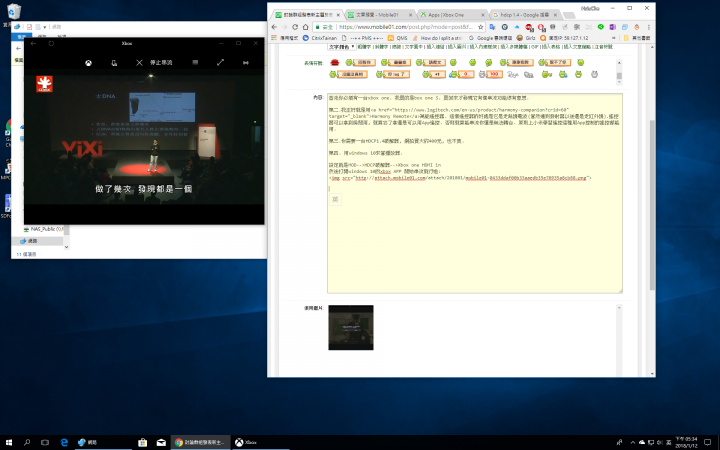Click the emoticon panel scrollbar
The width and height of the screenshot is (720, 450).
(619, 72)
